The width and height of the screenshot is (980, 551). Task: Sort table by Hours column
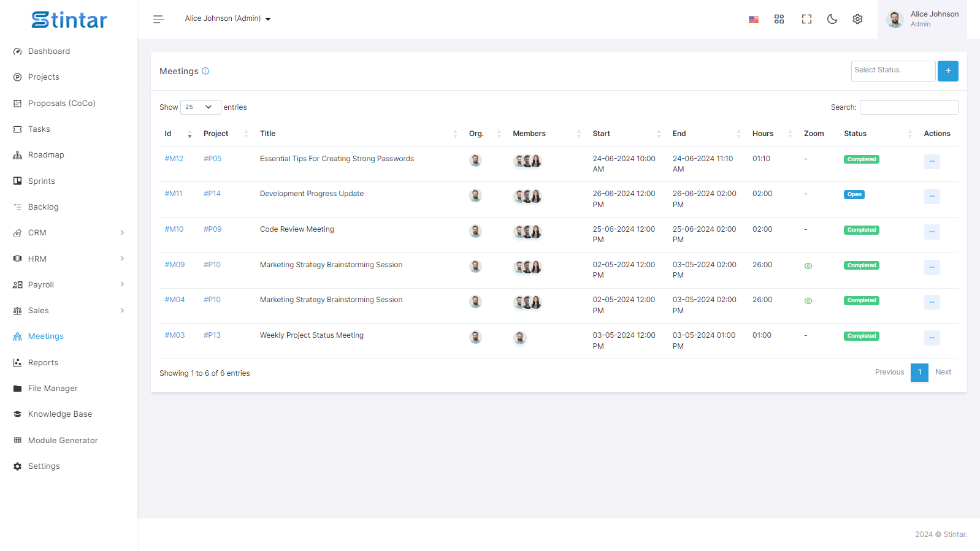tap(772, 134)
